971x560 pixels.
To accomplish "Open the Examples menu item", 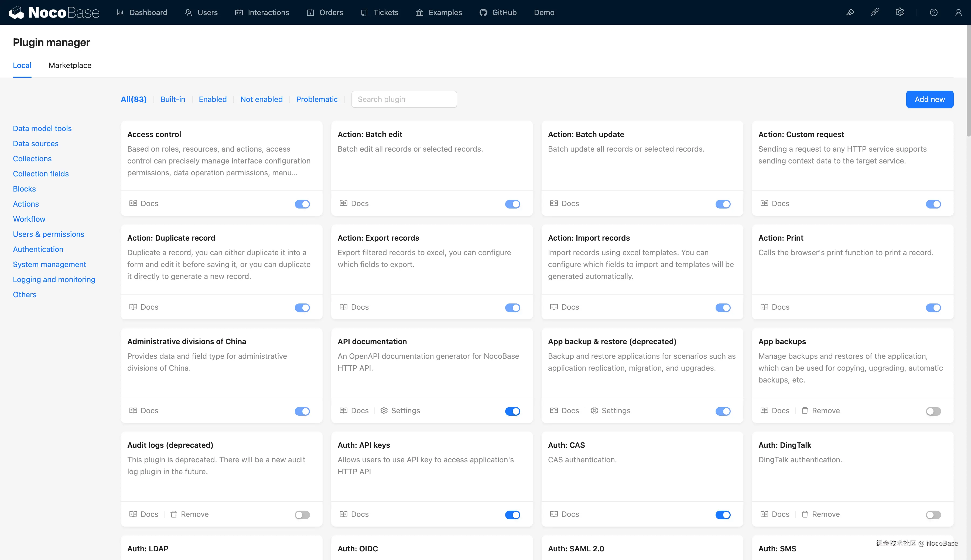I will (x=439, y=12).
